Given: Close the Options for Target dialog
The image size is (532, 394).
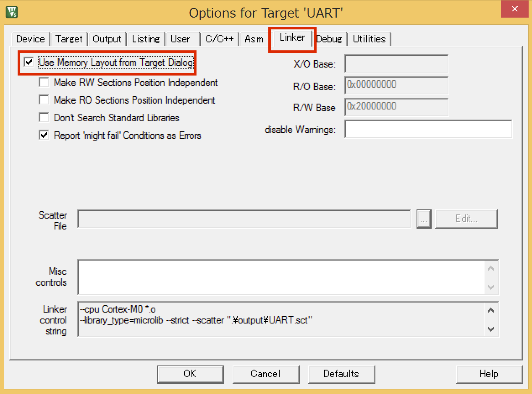Looking at the screenshot, I should click(514, 10).
